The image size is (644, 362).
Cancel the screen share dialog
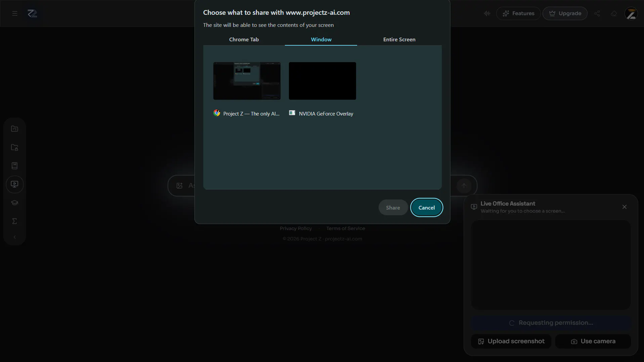(x=427, y=208)
